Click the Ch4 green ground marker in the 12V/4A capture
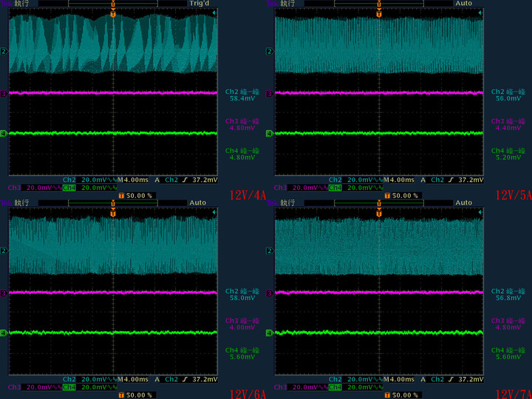The image size is (532, 399). 4,134
